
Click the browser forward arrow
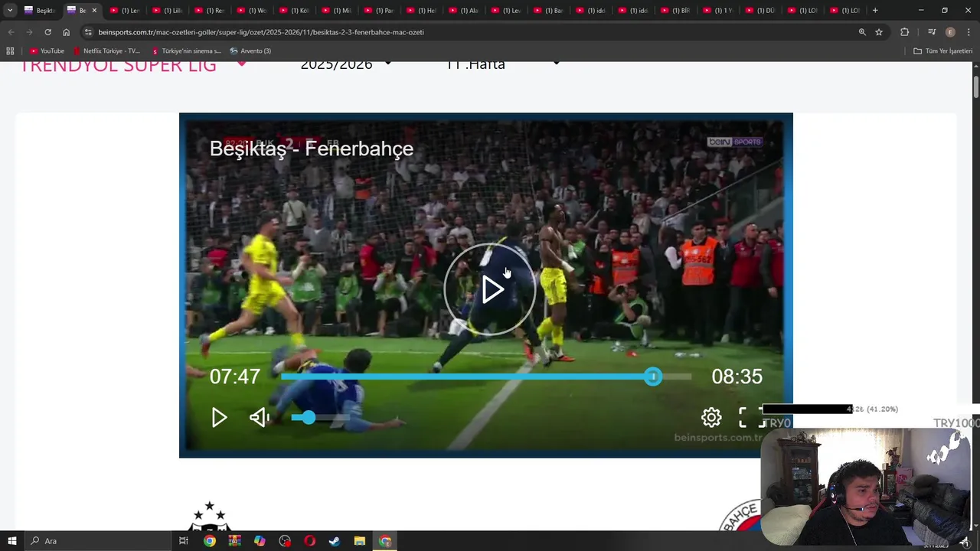29,32
